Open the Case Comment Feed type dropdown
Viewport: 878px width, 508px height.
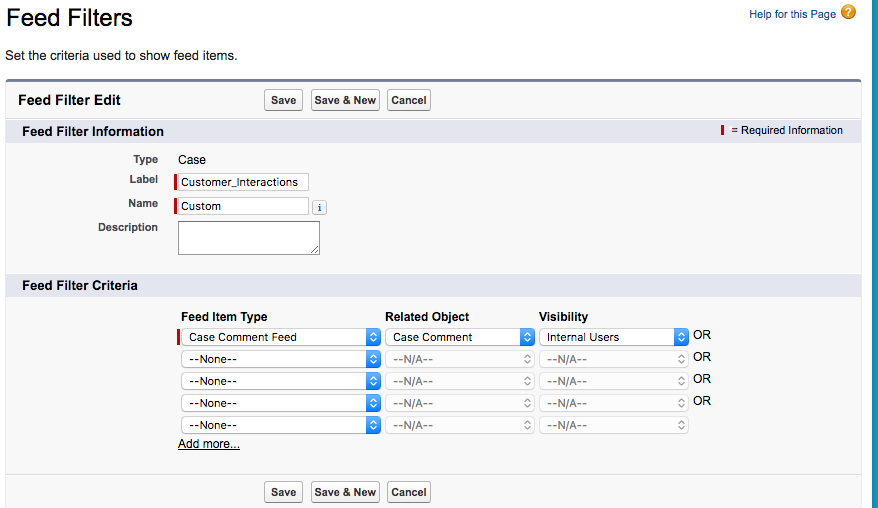click(280, 337)
